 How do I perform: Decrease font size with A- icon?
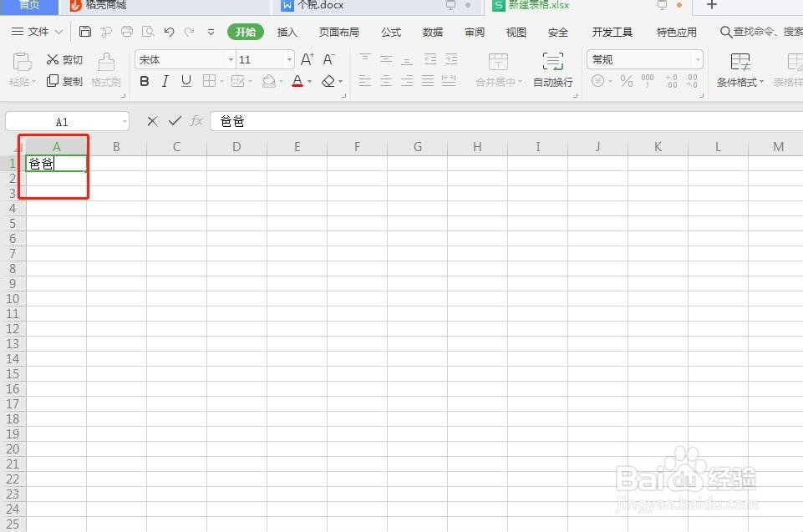point(328,59)
